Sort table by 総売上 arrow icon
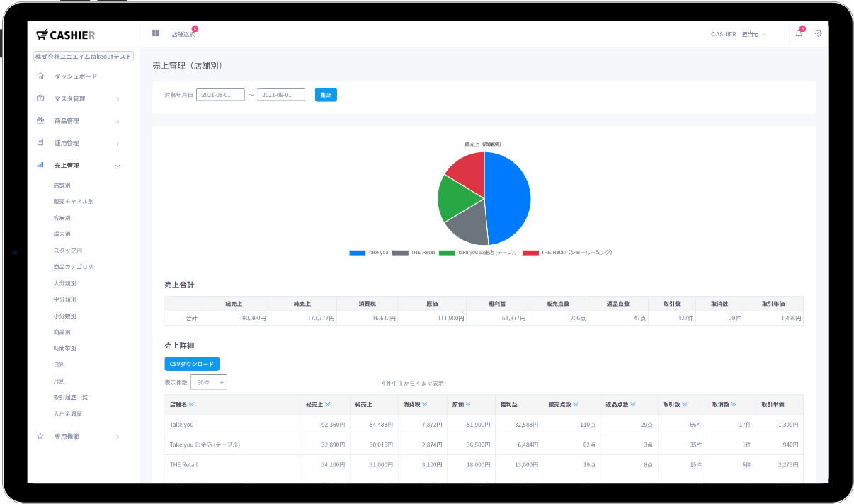Screen dimensions: 854x504 point(327,405)
